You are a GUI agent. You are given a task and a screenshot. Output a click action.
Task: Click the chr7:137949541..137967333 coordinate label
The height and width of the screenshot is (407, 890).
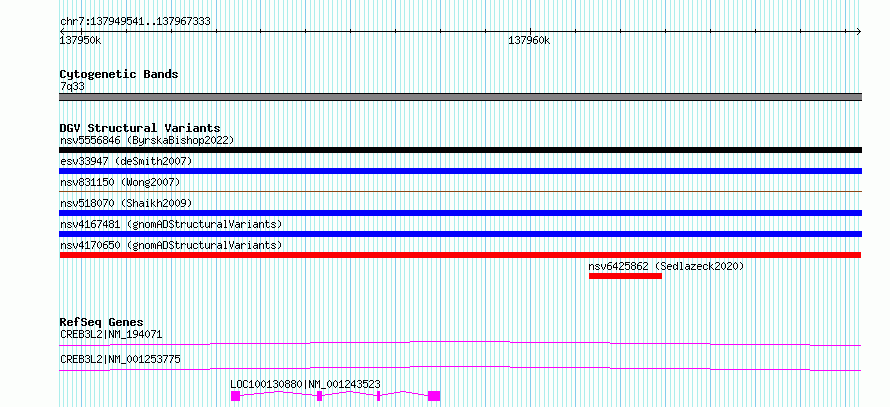135,22
